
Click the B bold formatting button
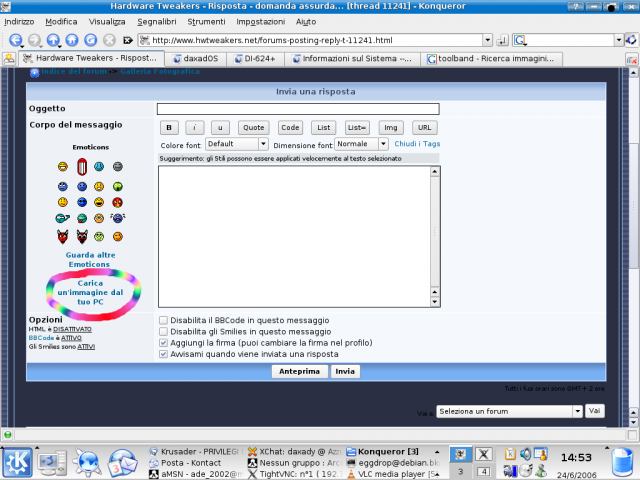click(x=169, y=127)
